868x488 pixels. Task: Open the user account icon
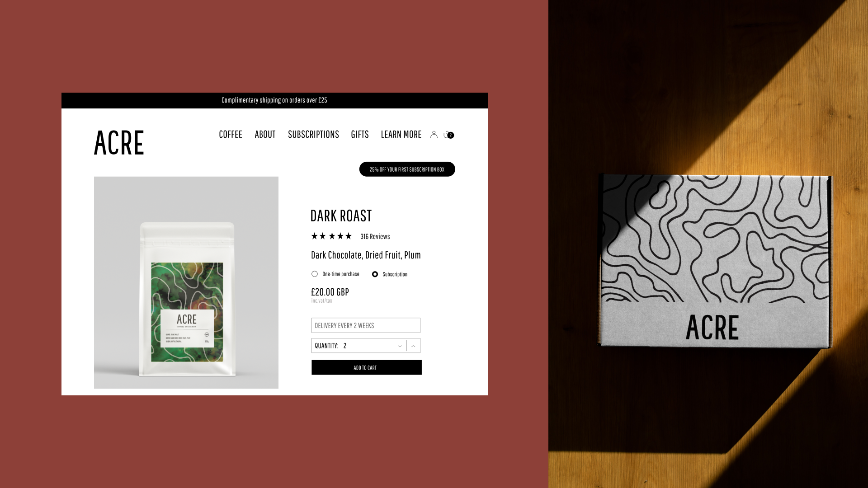(434, 134)
